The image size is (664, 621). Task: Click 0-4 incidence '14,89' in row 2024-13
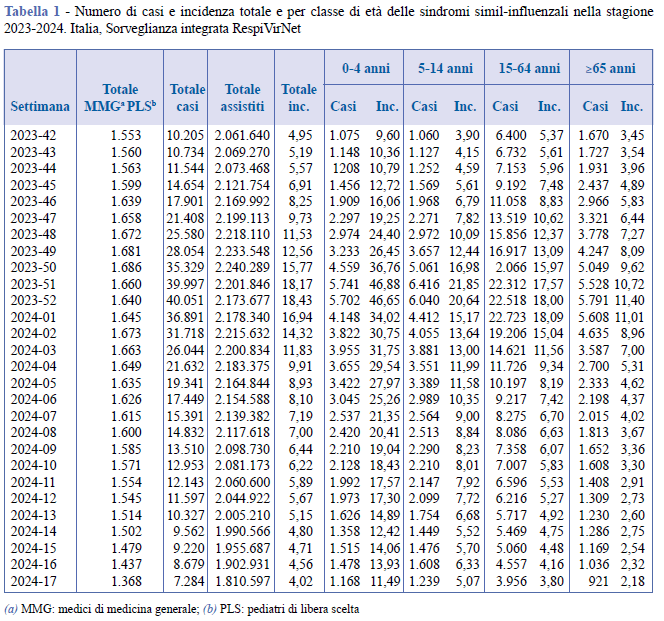click(x=385, y=515)
